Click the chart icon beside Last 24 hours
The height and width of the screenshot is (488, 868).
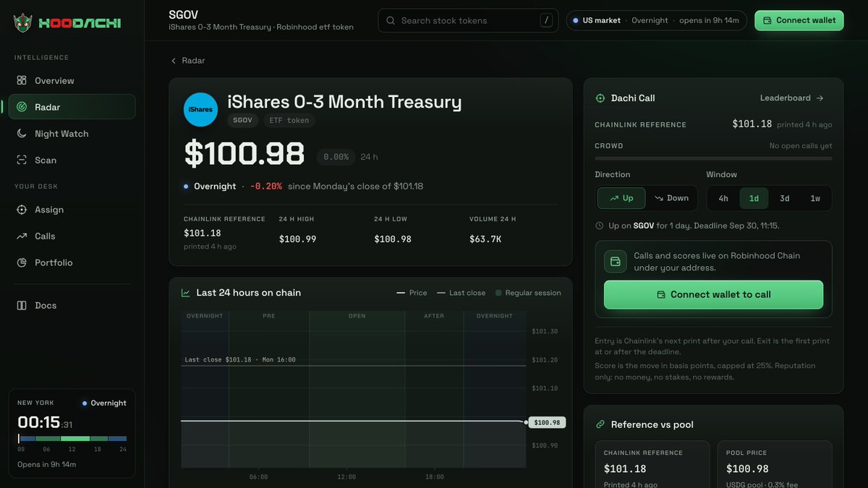186,293
